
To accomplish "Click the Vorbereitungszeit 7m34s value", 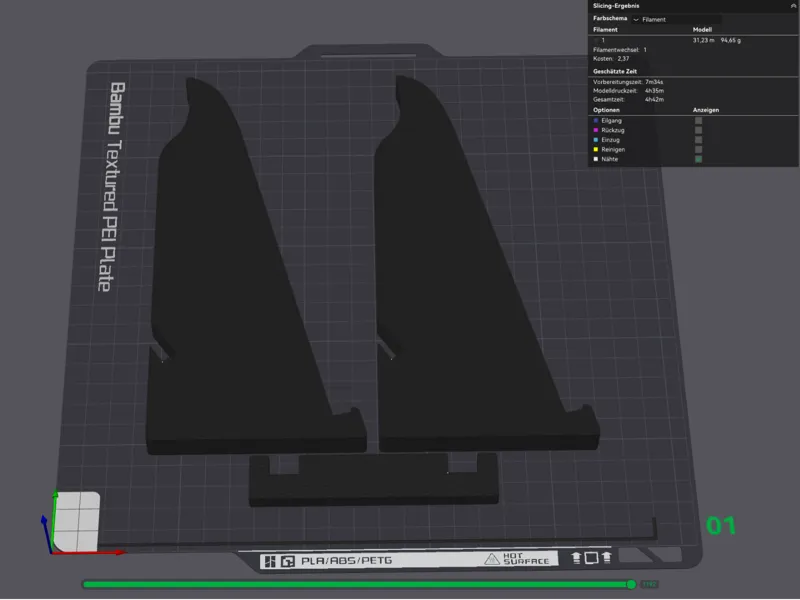I will (654, 82).
